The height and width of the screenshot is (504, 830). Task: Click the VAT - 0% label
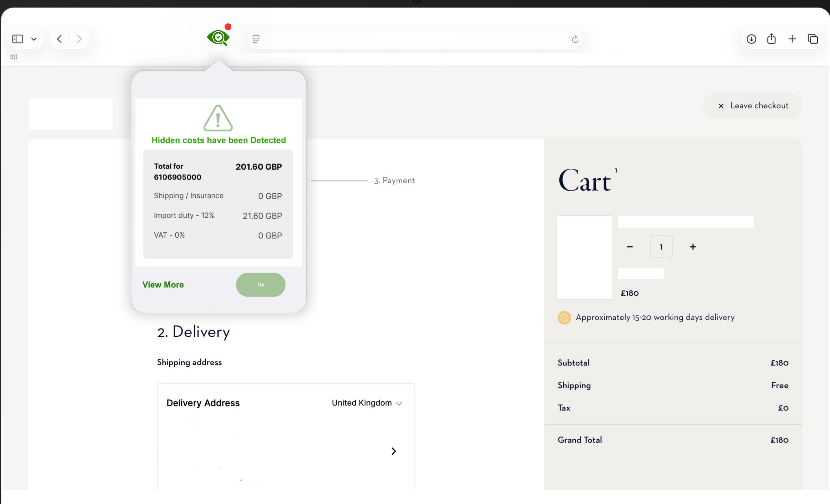(169, 235)
